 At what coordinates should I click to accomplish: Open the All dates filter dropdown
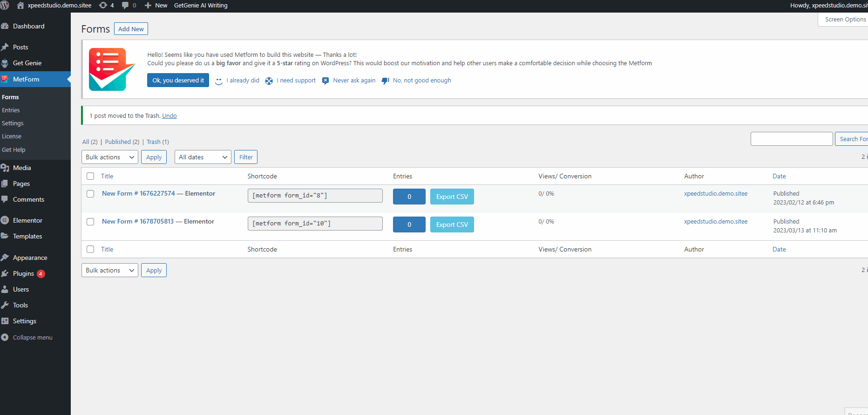[x=203, y=157]
